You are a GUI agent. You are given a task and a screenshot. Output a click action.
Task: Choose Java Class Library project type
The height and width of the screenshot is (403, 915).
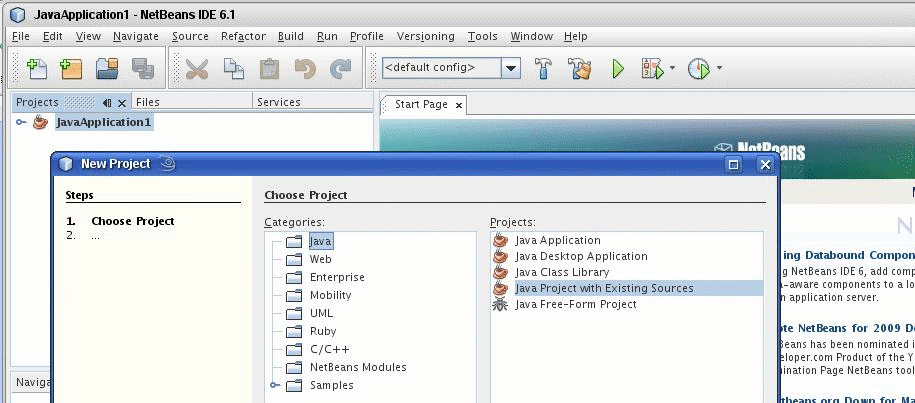coord(562,272)
